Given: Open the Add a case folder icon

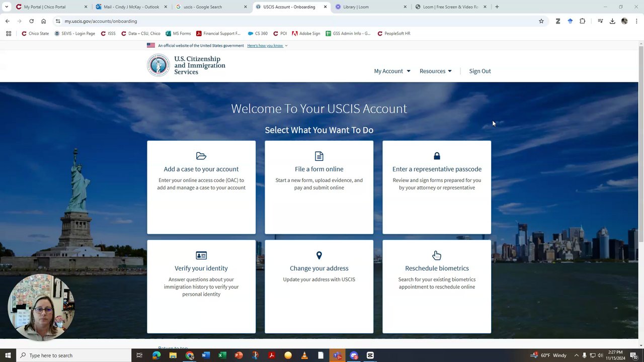Looking at the screenshot, I should [201, 156].
